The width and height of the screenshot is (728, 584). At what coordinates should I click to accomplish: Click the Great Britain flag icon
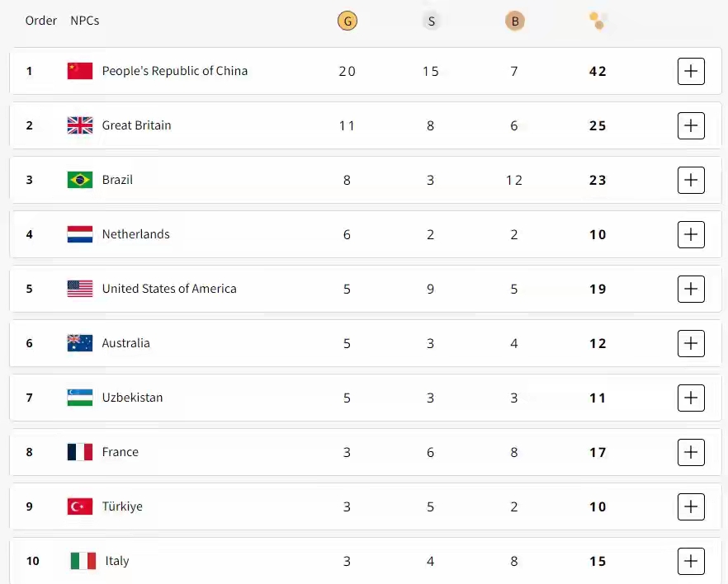(x=80, y=125)
